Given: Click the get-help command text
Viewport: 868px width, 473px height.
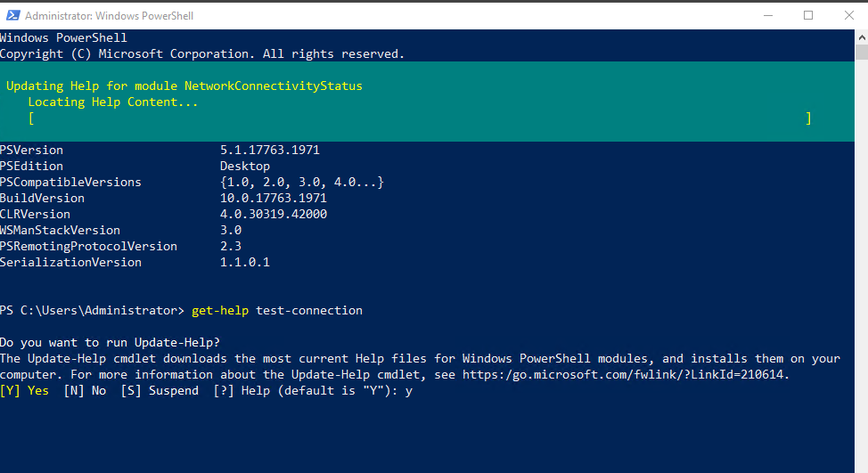Looking at the screenshot, I should pos(220,310).
